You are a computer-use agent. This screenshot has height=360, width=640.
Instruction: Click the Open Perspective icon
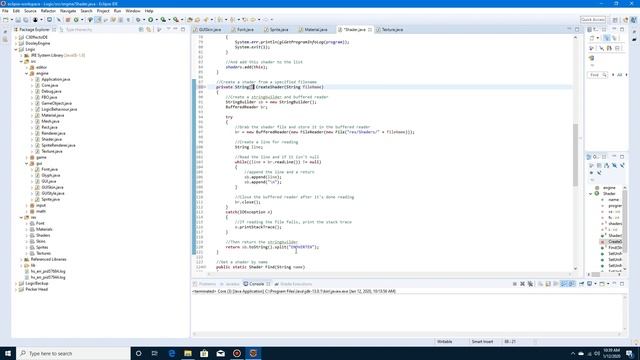tap(615, 20)
